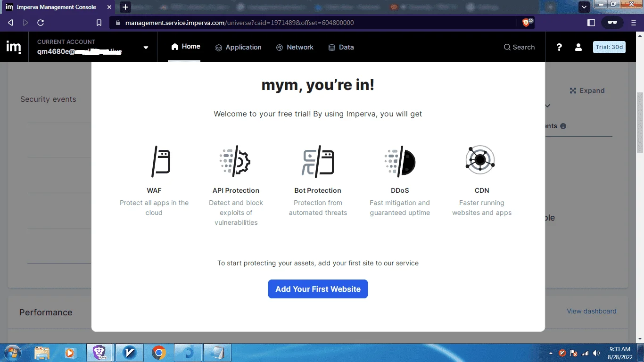Viewport: 644px width, 362px height.
Task: Click the chevron below the Expand link
Action: 547,106
